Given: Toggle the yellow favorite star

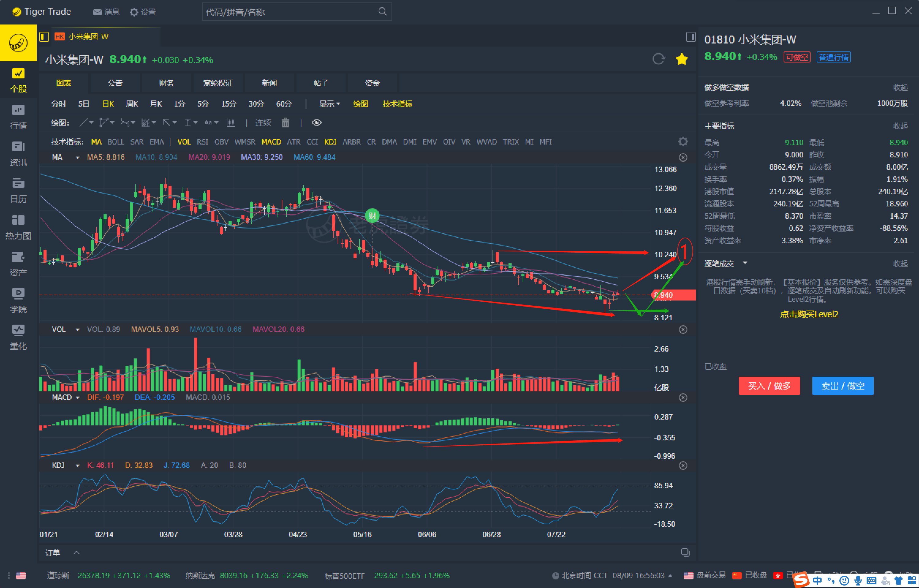Looking at the screenshot, I should [682, 59].
